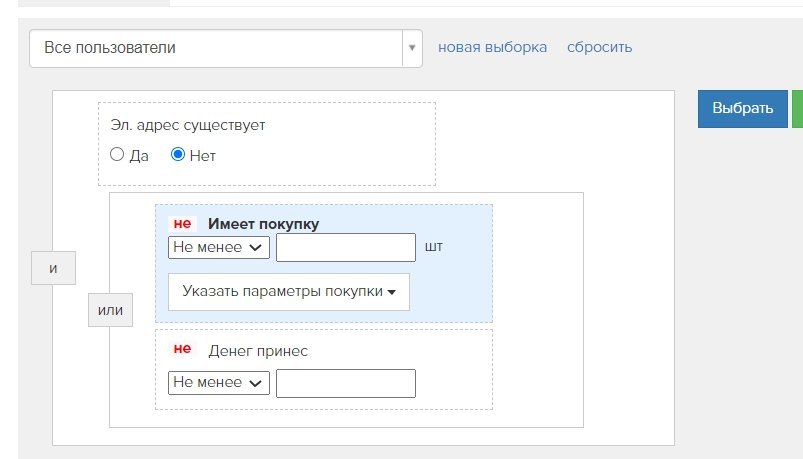The height and width of the screenshot is (459, 803).
Task: Open 'Не менее' dropdown under 'Денег принес'
Action: pos(219,383)
